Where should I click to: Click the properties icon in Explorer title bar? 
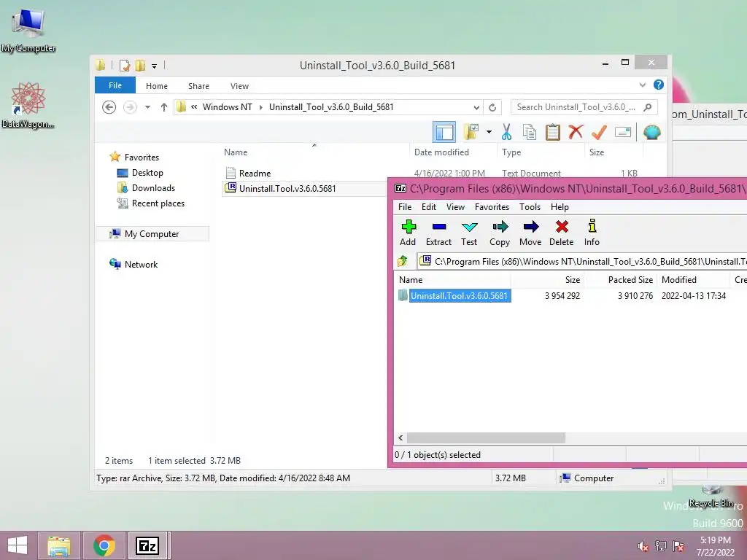(125, 65)
